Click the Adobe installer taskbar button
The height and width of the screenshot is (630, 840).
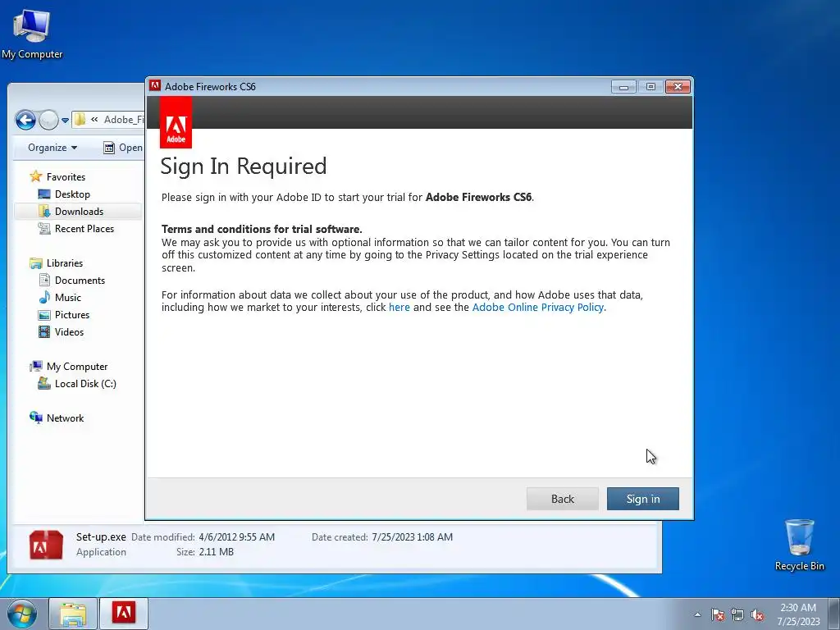tap(123, 614)
